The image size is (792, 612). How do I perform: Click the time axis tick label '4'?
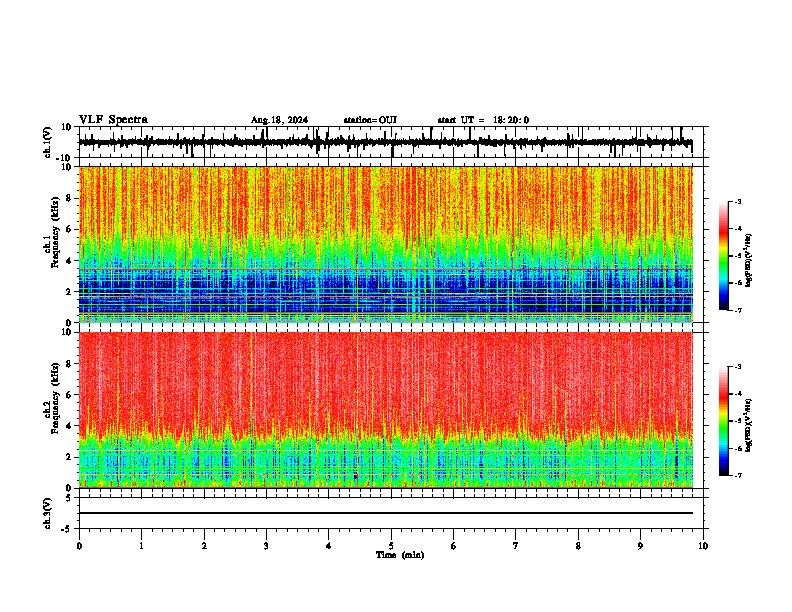coord(329,546)
